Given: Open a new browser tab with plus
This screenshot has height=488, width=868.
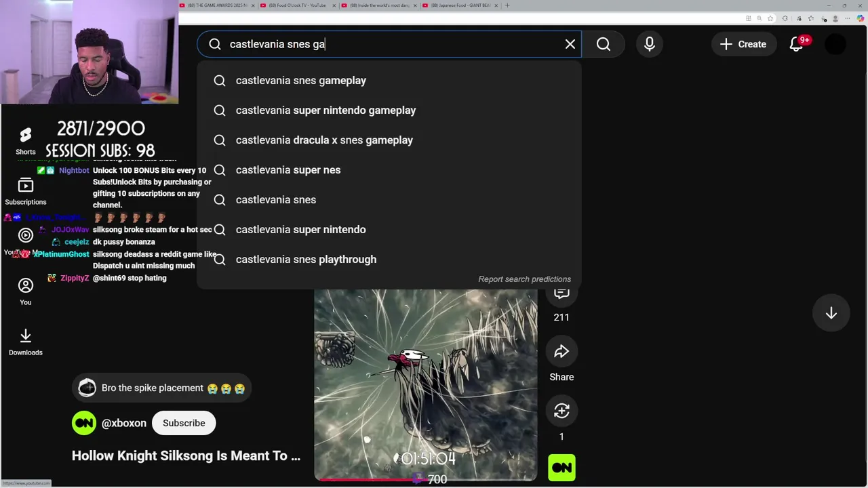Looking at the screenshot, I should click(507, 5).
